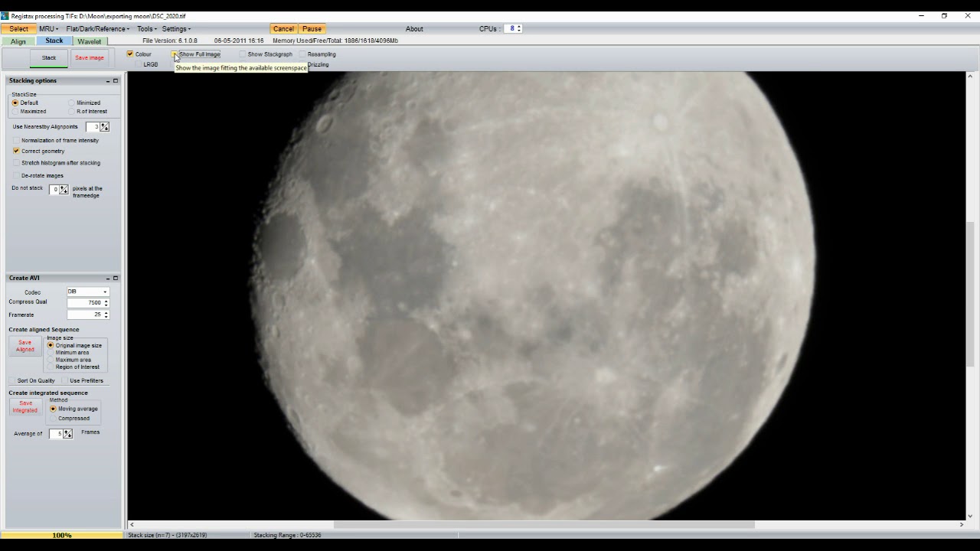Select Maximum area image size
Viewport: 980px width, 551px height.
click(x=51, y=360)
